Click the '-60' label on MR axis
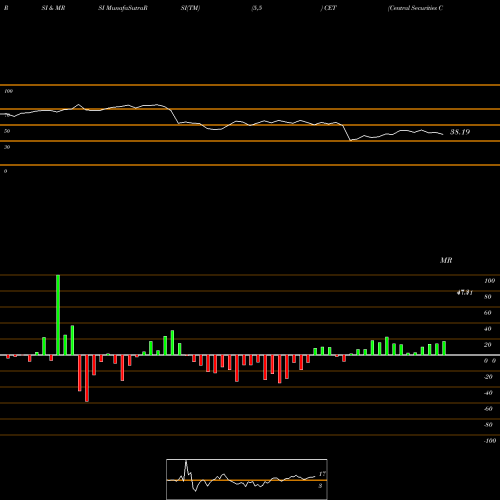This screenshot has height=500, width=500. [x=488, y=409]
